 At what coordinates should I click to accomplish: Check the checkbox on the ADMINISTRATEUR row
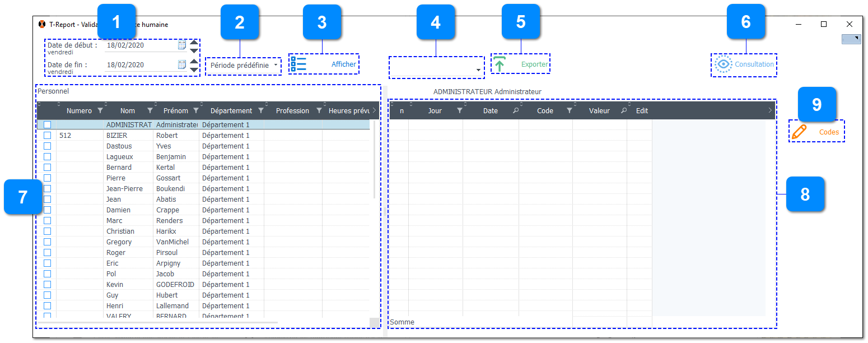pos(47,124)
